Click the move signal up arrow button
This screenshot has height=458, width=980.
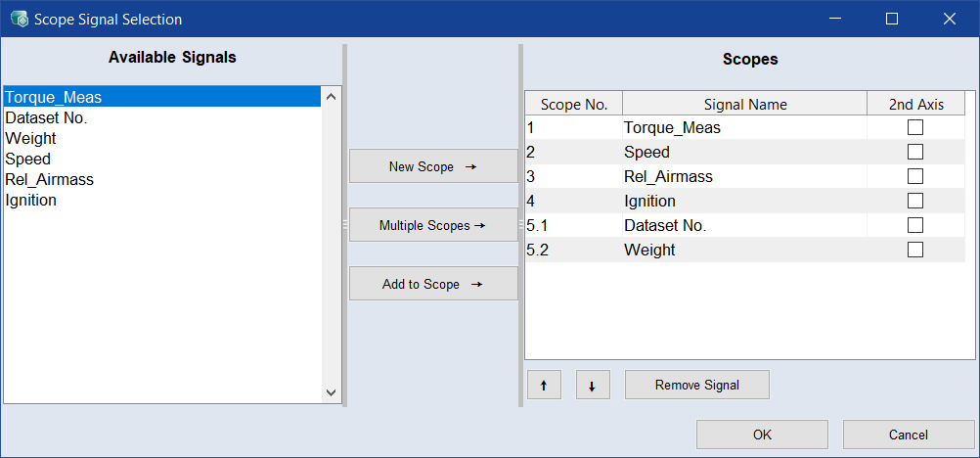tap(543, 386)
